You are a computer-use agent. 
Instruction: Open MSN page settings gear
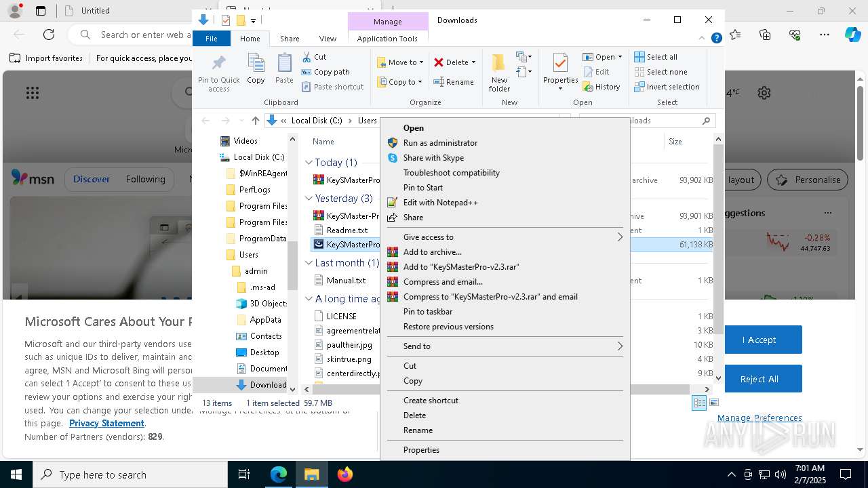764,93
